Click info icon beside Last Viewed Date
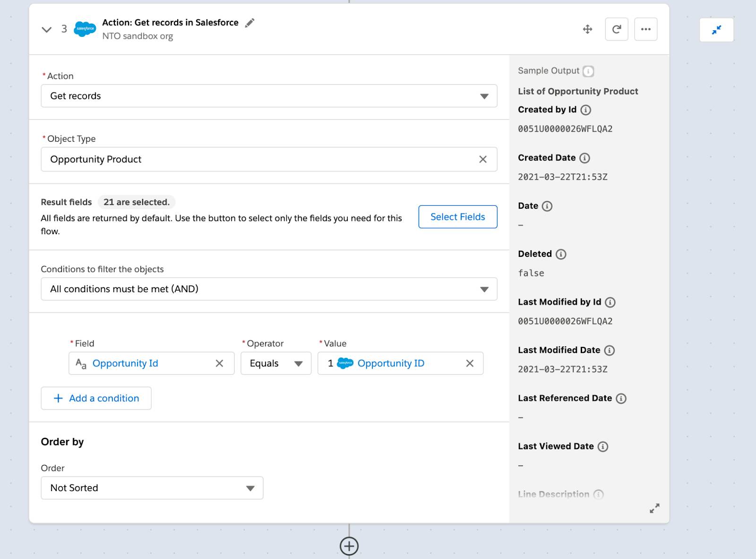 click(603, 447)
